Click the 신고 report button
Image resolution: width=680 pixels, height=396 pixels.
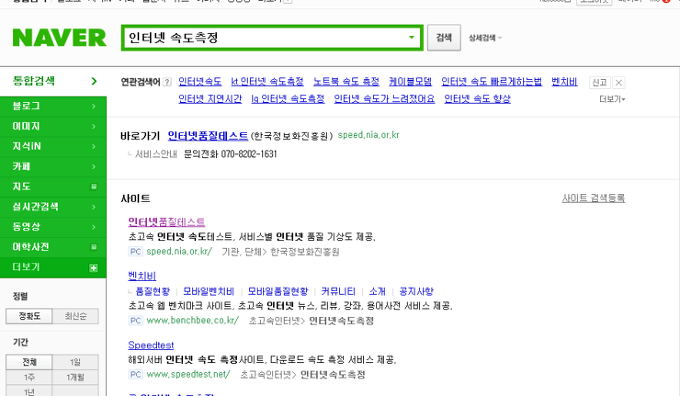coord(599,82)
